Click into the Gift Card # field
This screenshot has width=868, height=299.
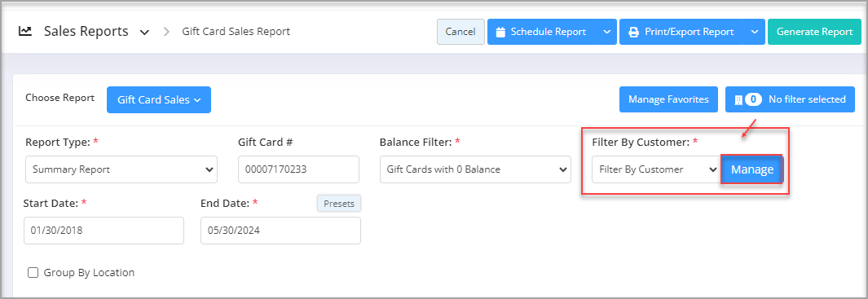point(299,169)
